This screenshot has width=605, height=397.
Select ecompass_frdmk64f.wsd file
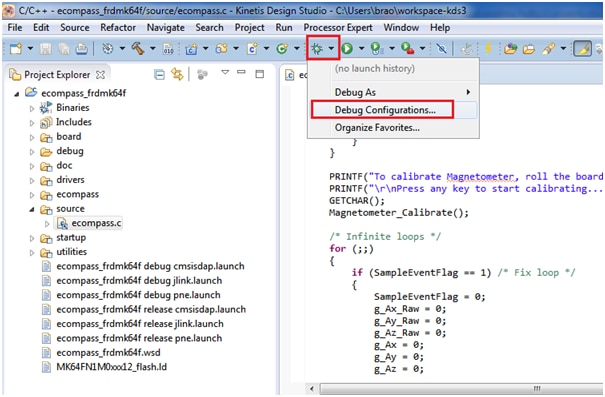[x=108, y=353]
